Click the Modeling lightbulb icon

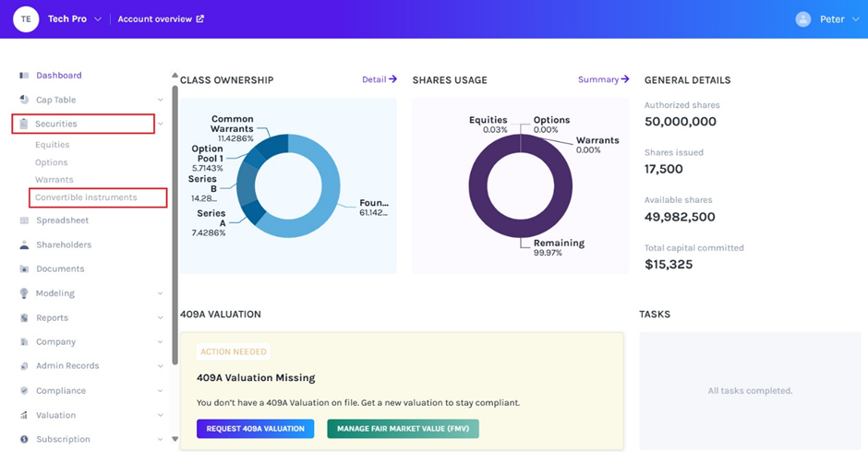pos(24,293)
